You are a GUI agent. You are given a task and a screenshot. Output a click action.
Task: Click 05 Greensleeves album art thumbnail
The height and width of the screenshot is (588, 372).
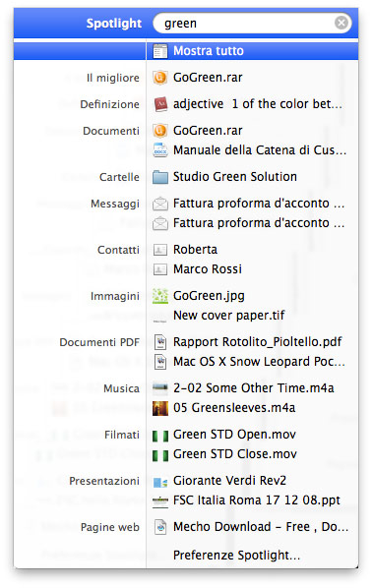[x=160, y=408]
